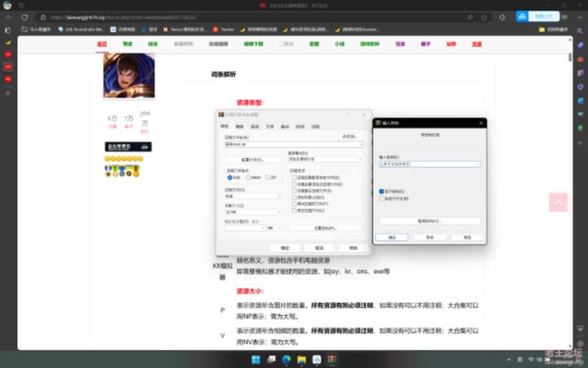Open a new vertical tab with plus icon

click(x=8, y=93)
